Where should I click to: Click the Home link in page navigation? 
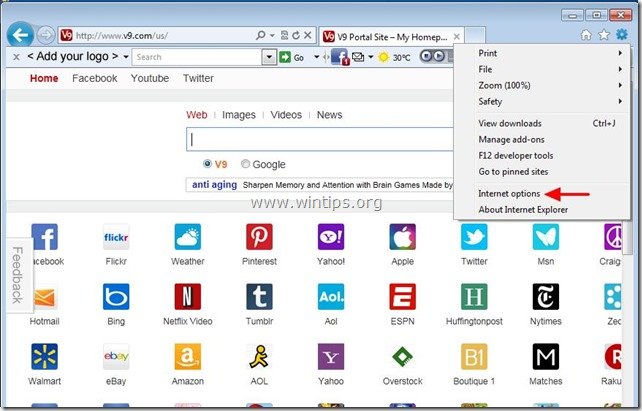click(x=44, y=78)
